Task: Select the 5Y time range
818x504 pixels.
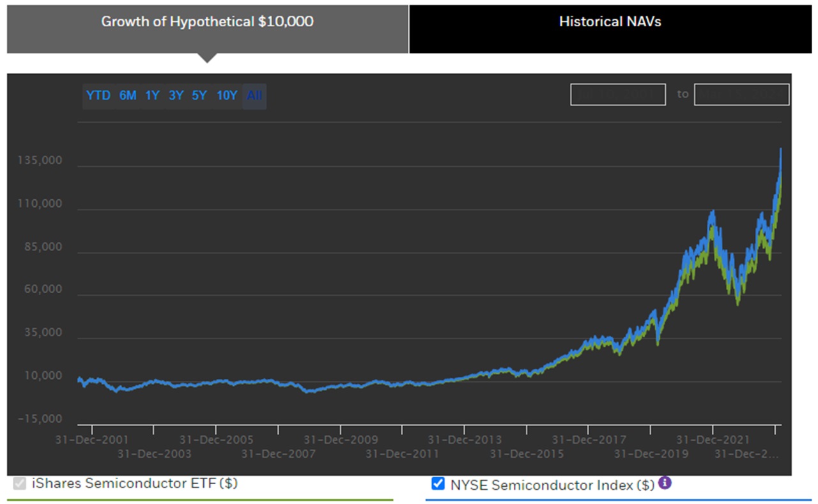Action: tap(199, 96)
